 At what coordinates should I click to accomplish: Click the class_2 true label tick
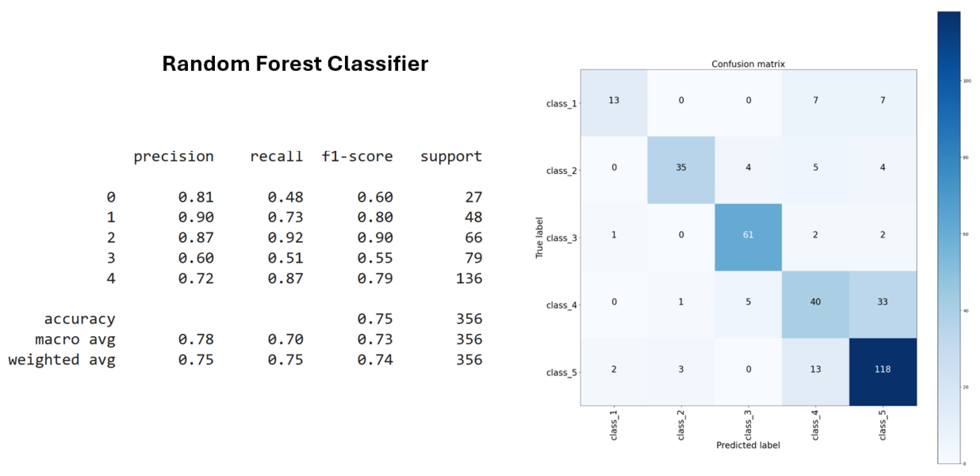pyautogui.click(x=562, y=171)
